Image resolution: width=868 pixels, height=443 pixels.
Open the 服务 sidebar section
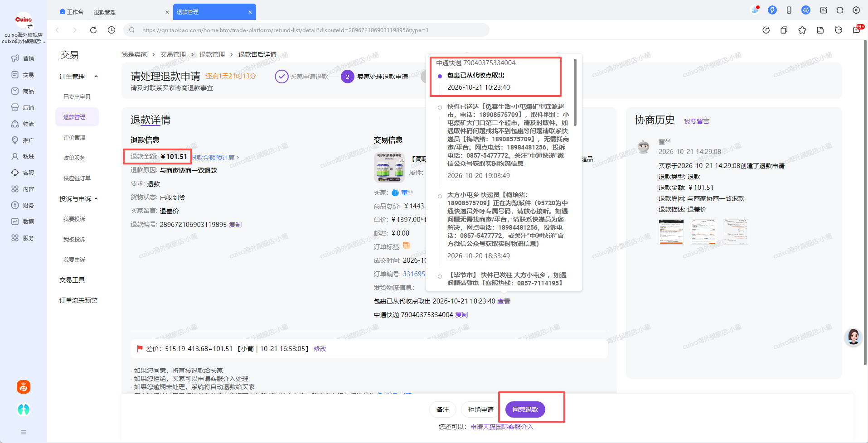coord(23,238)
